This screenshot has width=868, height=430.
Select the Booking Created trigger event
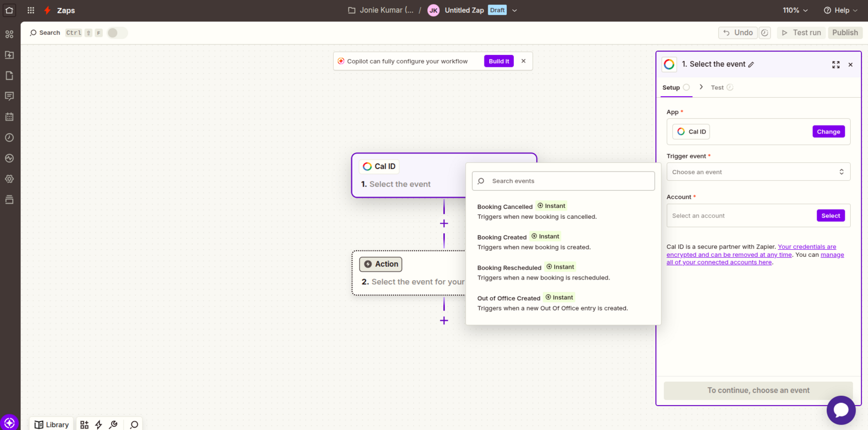click(563, 242)
